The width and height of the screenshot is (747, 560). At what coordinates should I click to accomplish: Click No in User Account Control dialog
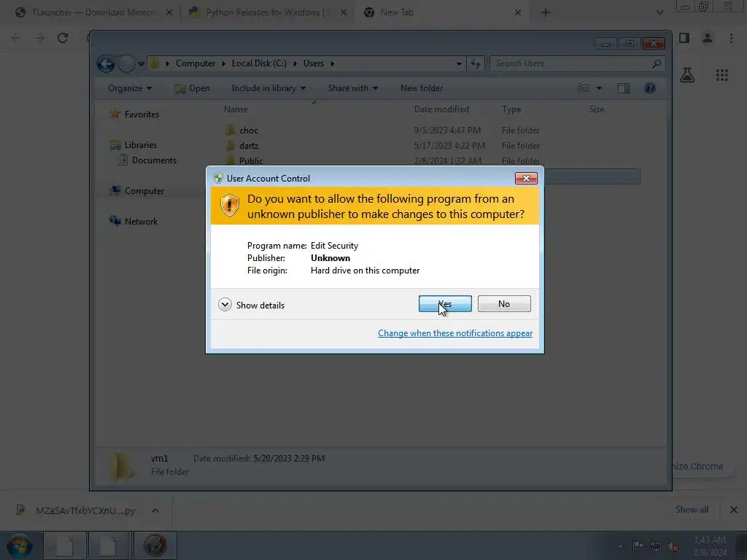coord(504,304)
